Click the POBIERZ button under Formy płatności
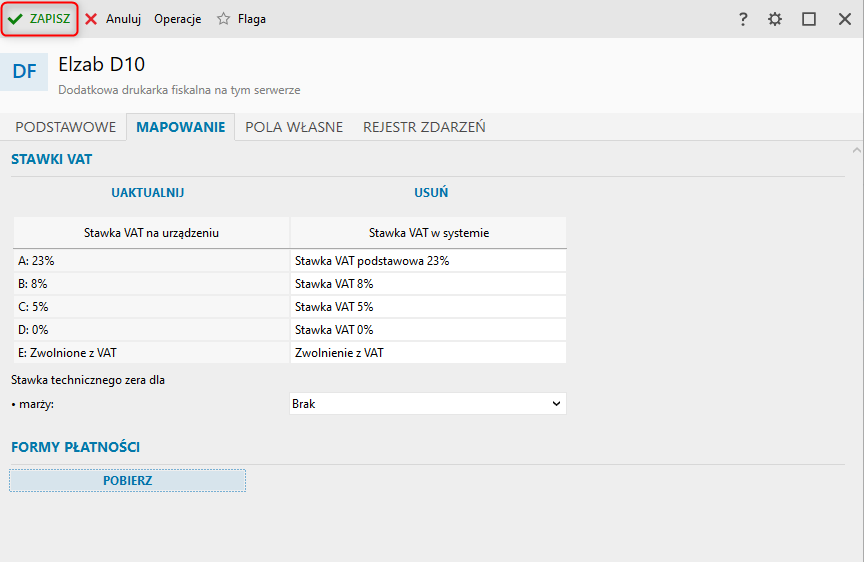The height and width of the screenshot is (562, 864). coord(127,480)
